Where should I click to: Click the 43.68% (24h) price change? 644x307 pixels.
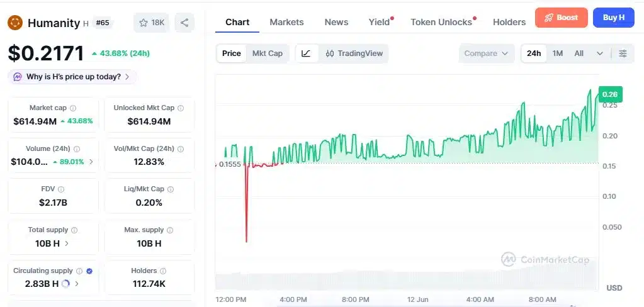(x=121, y=53)
